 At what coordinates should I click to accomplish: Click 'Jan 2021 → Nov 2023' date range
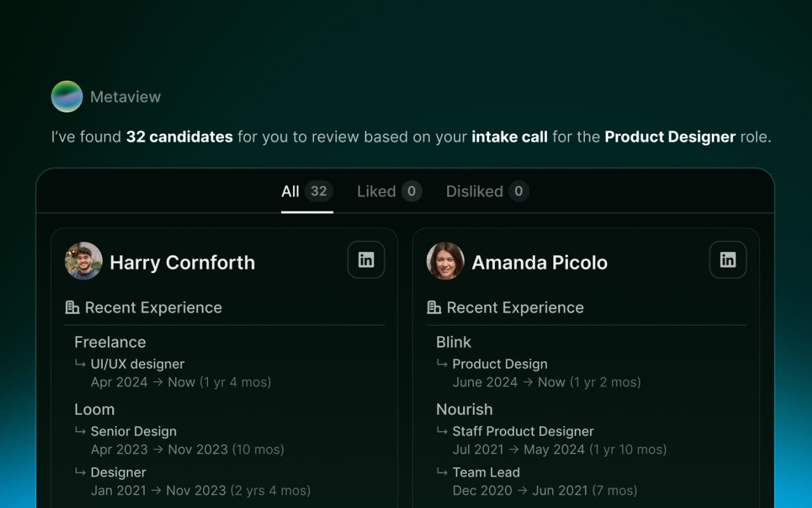[159, 491]
